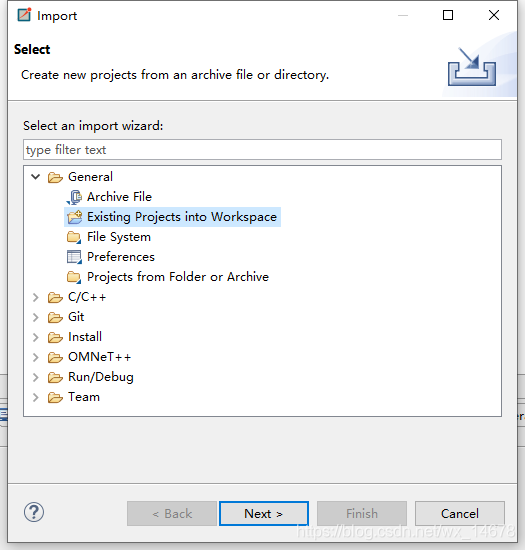Click the Existing Projects into Workspace icon
Screen dimensions: 525x550
(x=74, y=217)
